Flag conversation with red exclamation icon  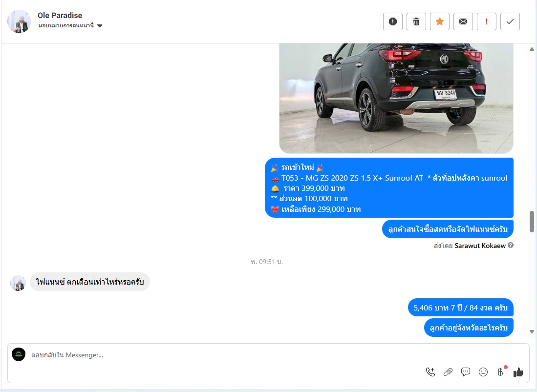click(487, 21)
